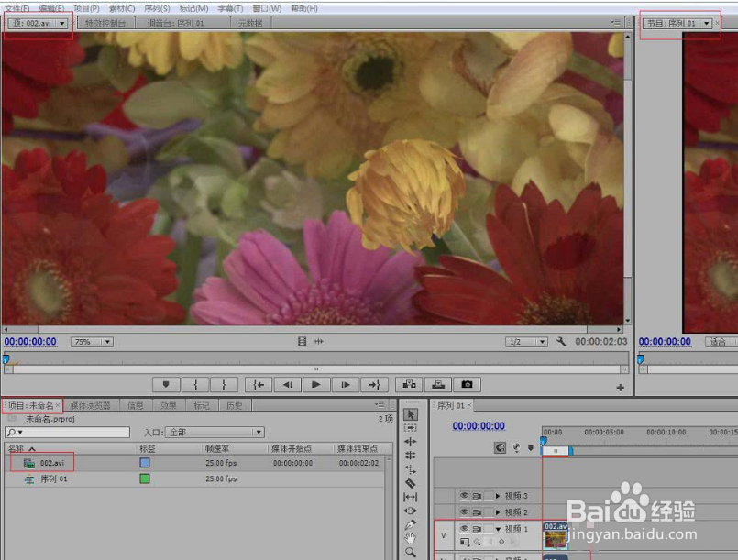The image size is (738, 560).
Task: Go to In point in Source monitor
Action: [x=259, y=384]
